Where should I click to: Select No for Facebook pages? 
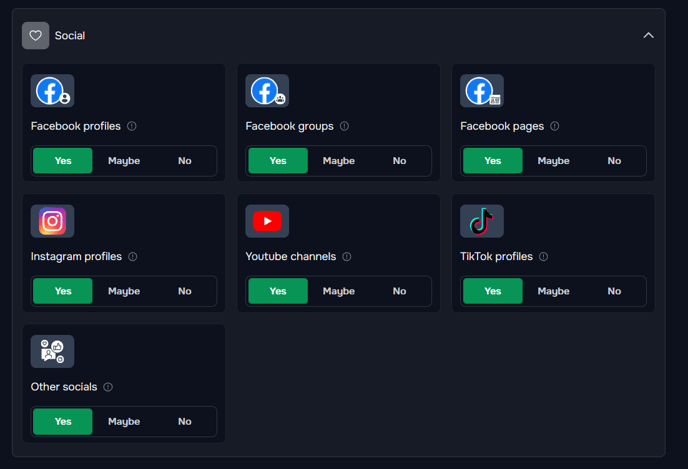(x=614, y=161)
